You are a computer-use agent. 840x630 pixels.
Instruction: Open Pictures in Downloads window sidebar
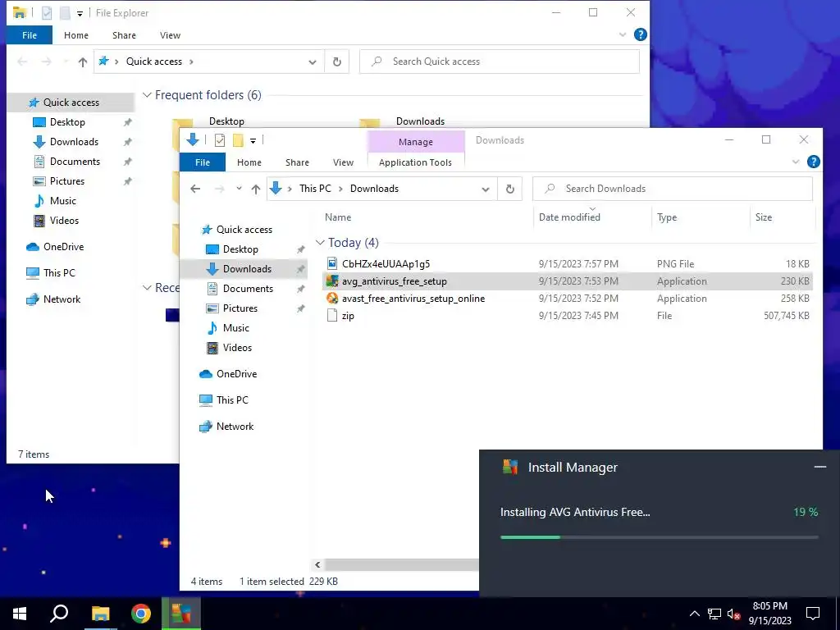coord(240,308)
